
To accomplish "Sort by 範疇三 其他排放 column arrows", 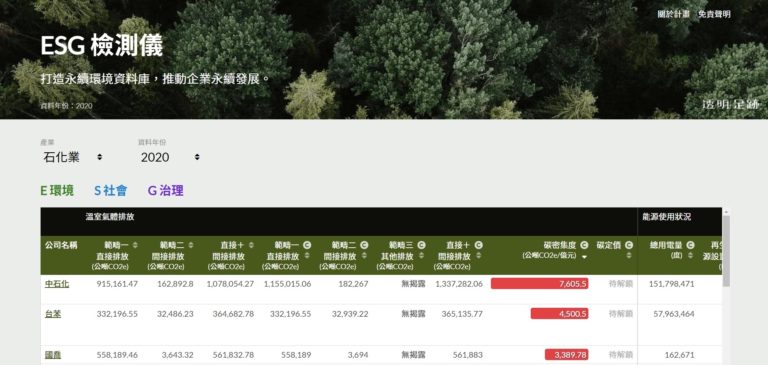I will pos(421,256).
